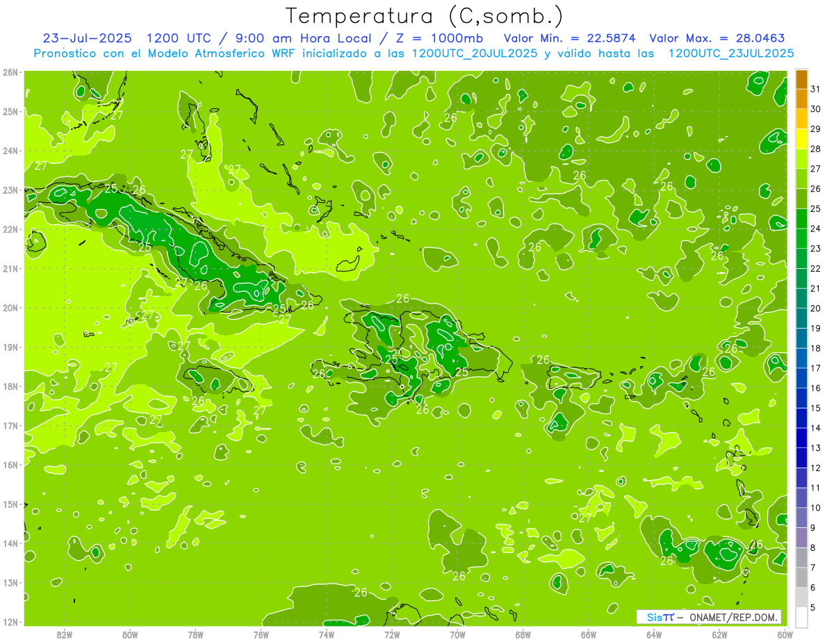Select the Valor Max. = 28.0463 readout
Image resolution: width=834 pixels, height=644 pixels.
click(717, 38)
